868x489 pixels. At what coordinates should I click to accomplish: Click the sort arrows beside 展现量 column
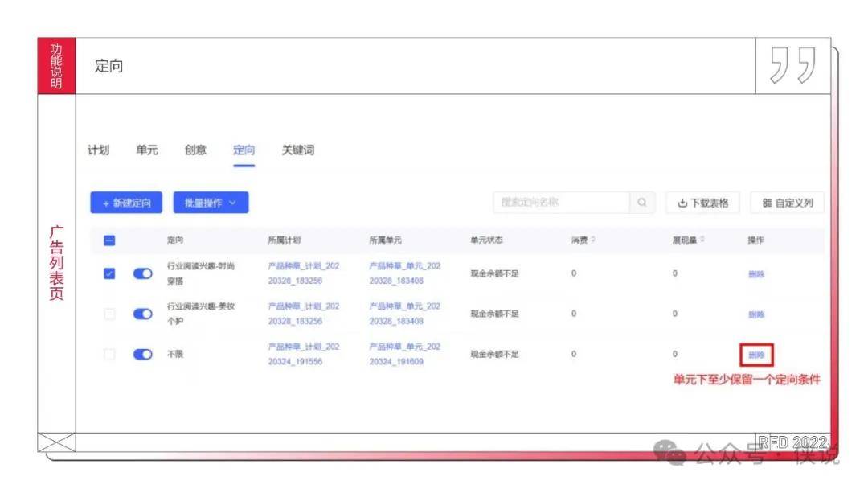coord(702,240)
